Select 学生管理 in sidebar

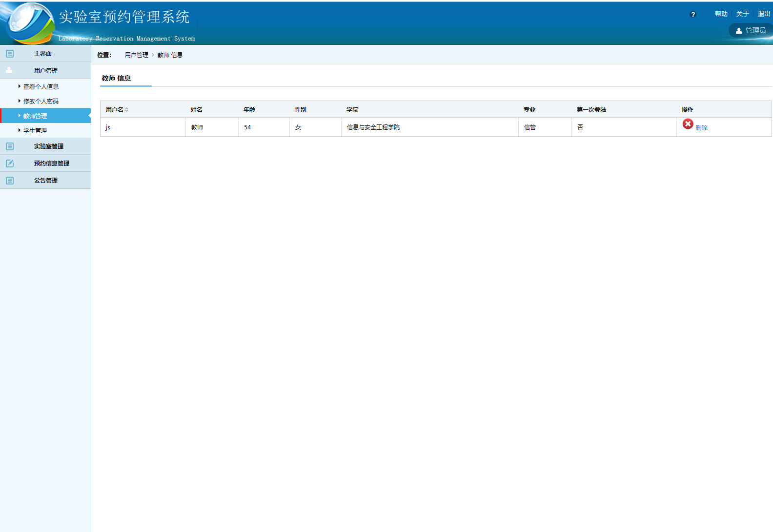point(35,131)
